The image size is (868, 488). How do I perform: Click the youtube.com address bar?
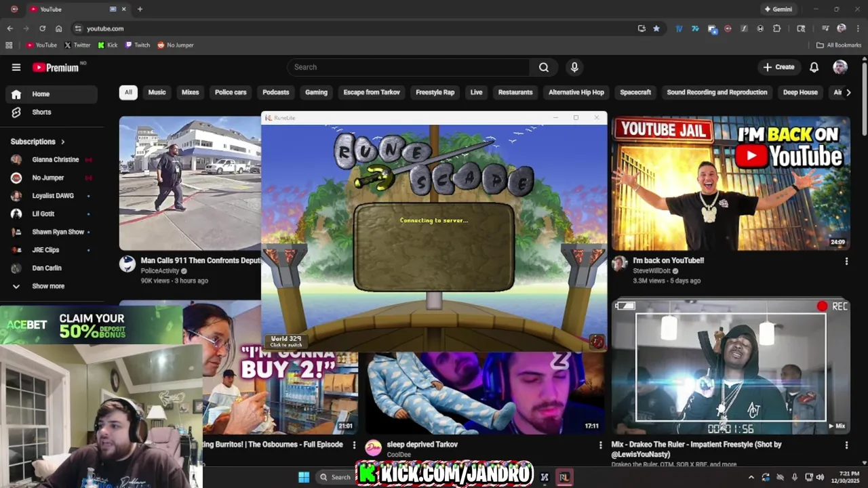pos(359,28)
